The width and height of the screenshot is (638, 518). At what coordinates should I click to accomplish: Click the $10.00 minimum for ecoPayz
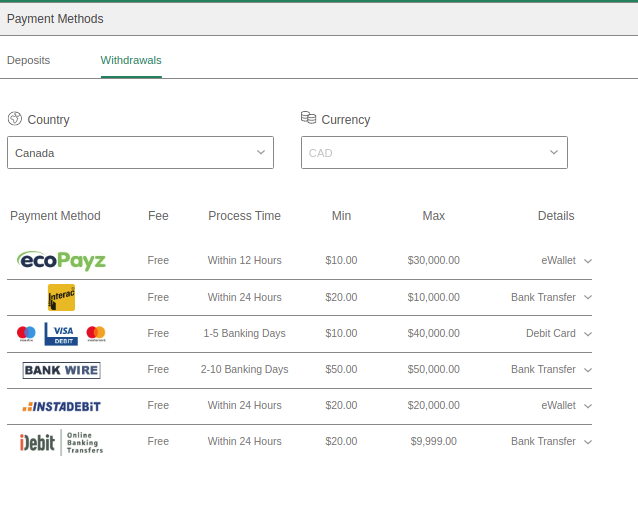[x=341, y=260]
